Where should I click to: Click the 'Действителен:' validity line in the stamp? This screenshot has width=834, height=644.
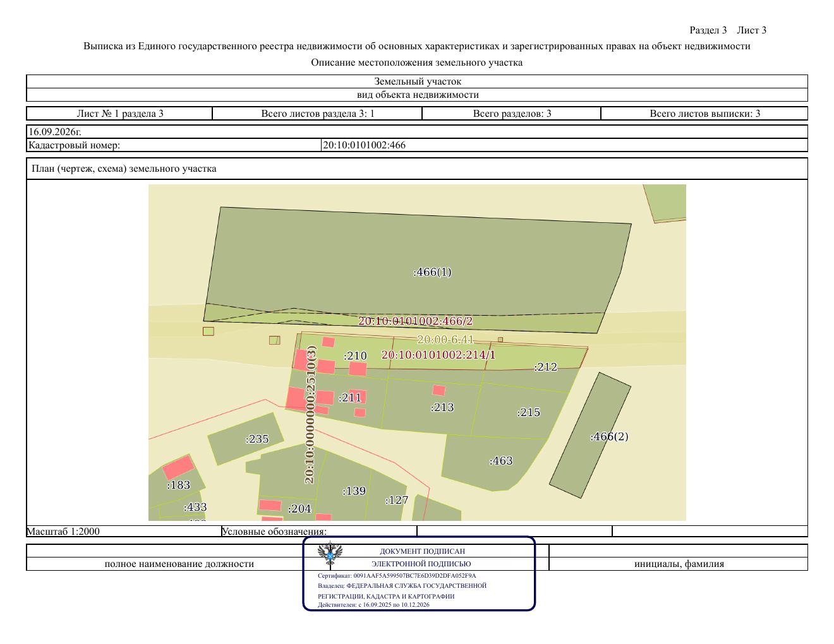tap(373, 605)
